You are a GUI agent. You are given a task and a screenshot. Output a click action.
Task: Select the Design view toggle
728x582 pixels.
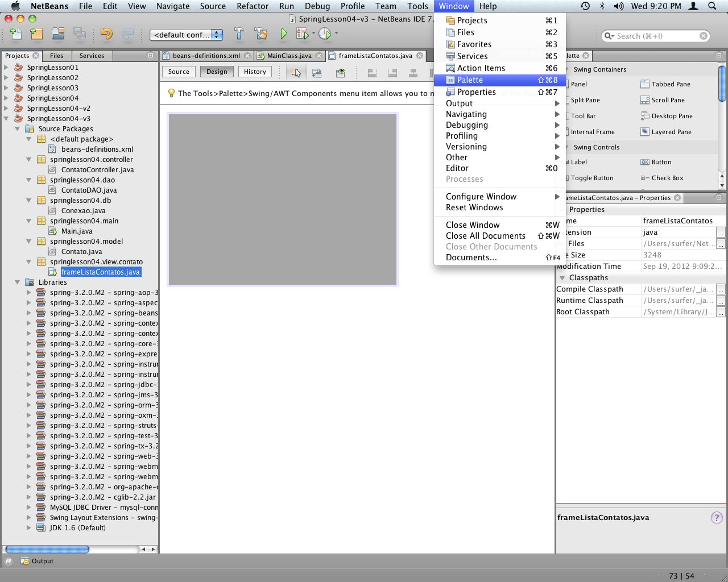point(217,72)
